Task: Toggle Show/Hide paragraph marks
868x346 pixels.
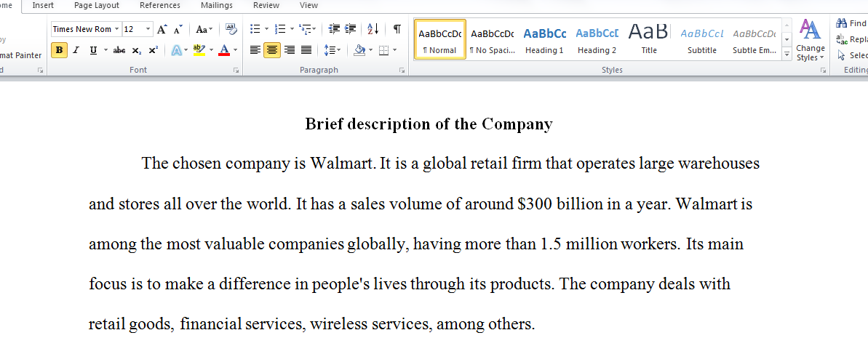Action: pyautogui.click(x=397, y=29)
